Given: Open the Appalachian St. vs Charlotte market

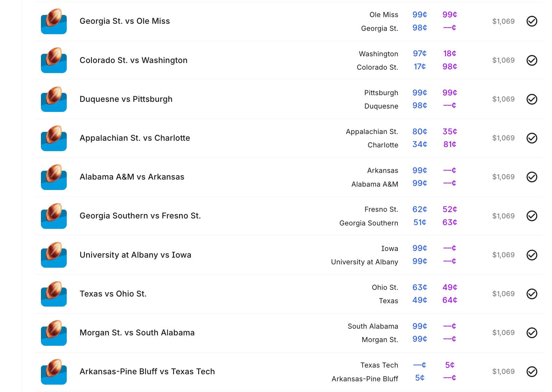Looking at the screenshot, I should coord(134,138).
